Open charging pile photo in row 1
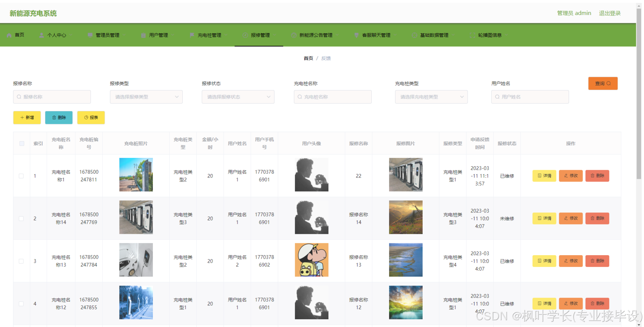This screenshot has height=327, width=644. (x=136, y=175)
